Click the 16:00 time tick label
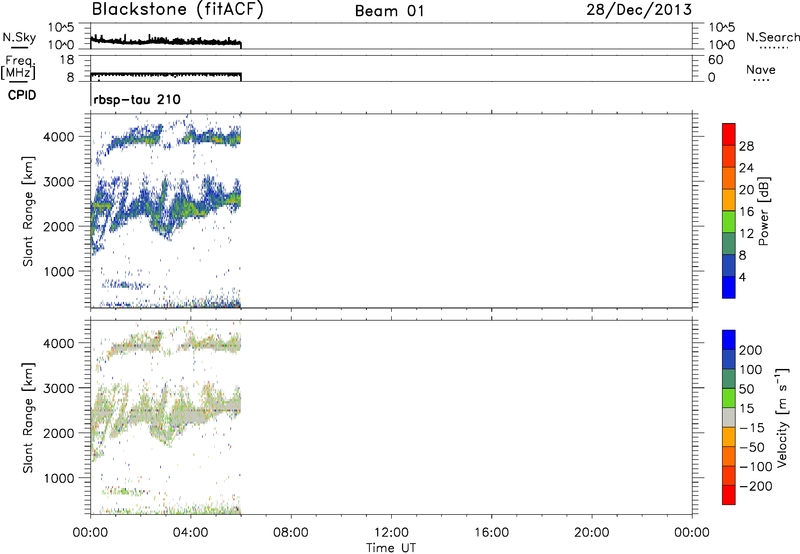 pyautogui.click(x=491, y=533)
